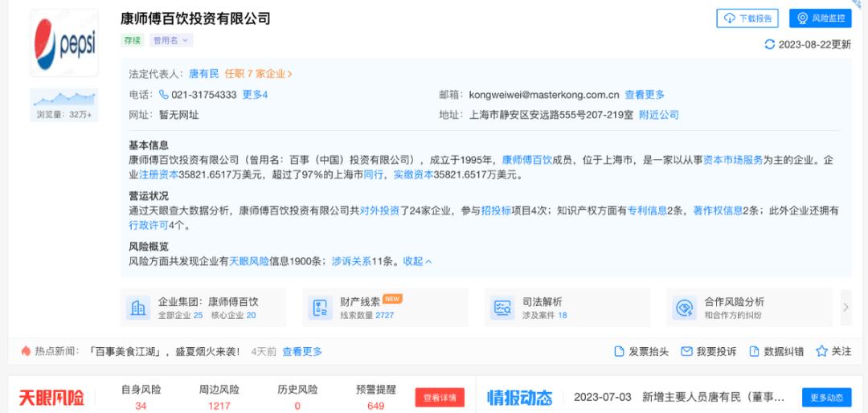Click the risk monitoring eye icon
868x413 pixels.
pos(803,18)
